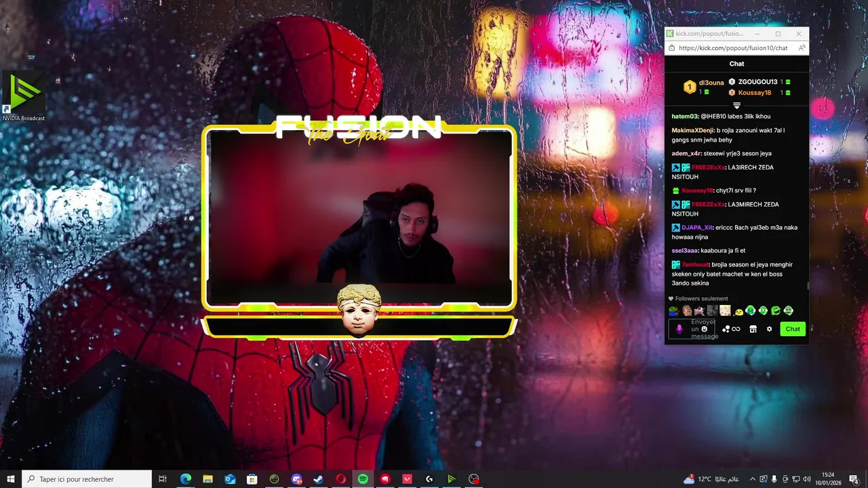The image size is (868, 488).
Task: Open the volume control in system tray
Action: pyautogui.click(x=806, y=479)
